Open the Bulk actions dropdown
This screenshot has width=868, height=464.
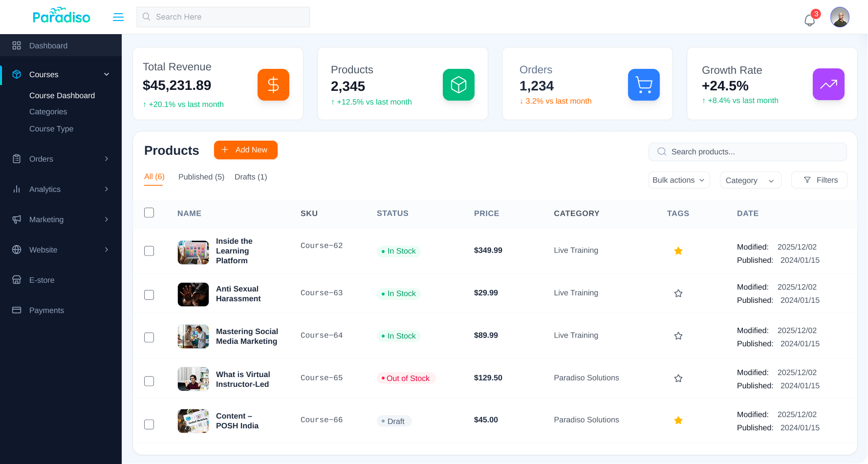(678, 180)
